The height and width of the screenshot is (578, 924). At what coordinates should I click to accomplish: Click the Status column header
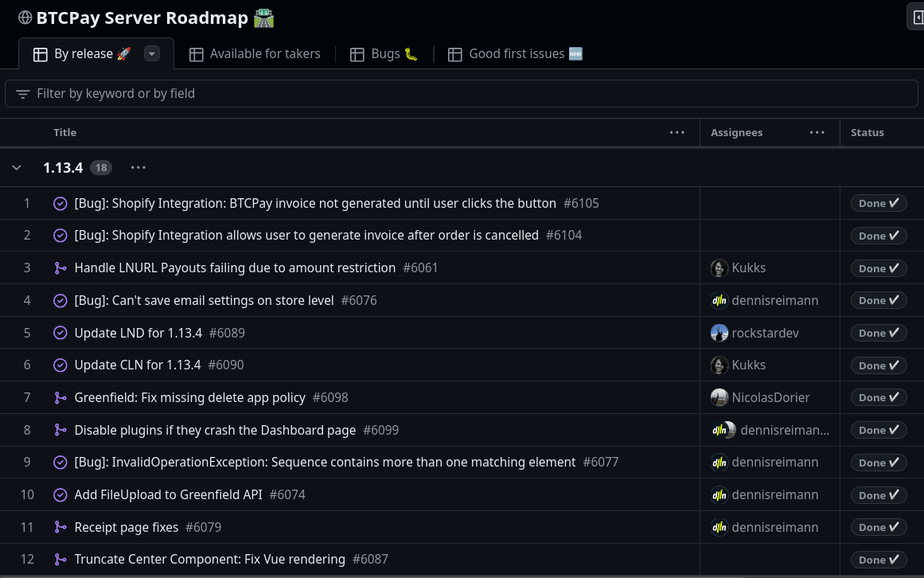(x=867, y=133)
